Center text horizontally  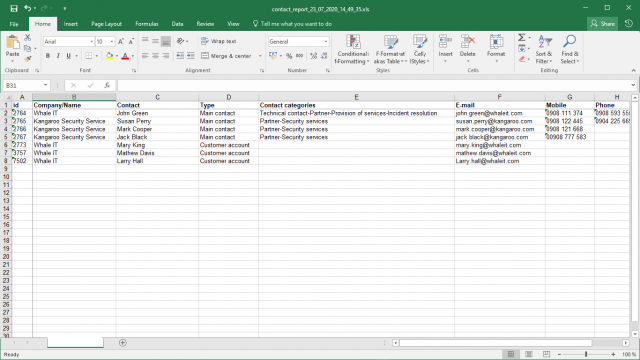point(156,56)
